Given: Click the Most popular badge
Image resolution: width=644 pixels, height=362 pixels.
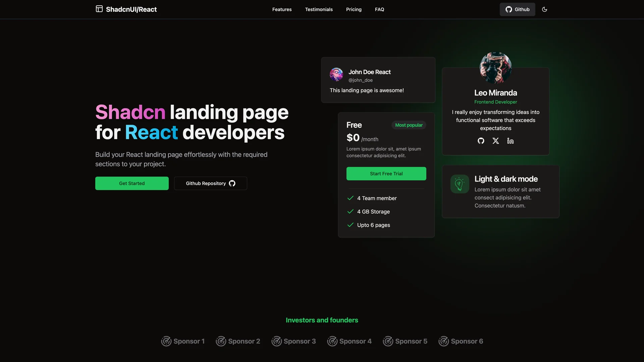Looking at the screenshot, I should coord(409,125).
